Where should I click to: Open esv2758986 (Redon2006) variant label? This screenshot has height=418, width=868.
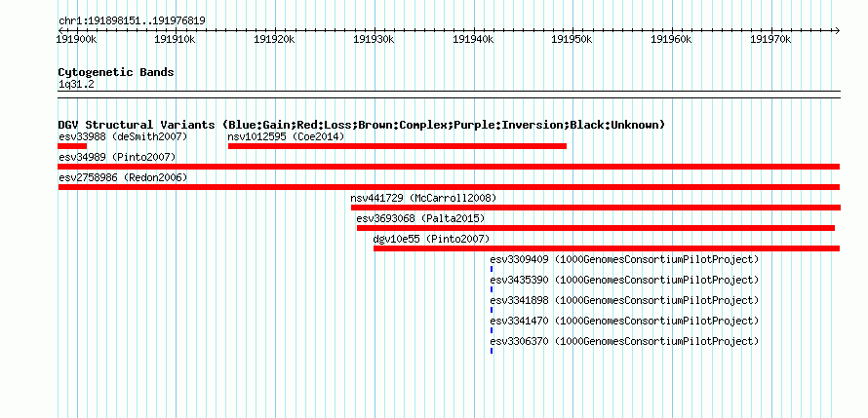[x=123, y=177]
